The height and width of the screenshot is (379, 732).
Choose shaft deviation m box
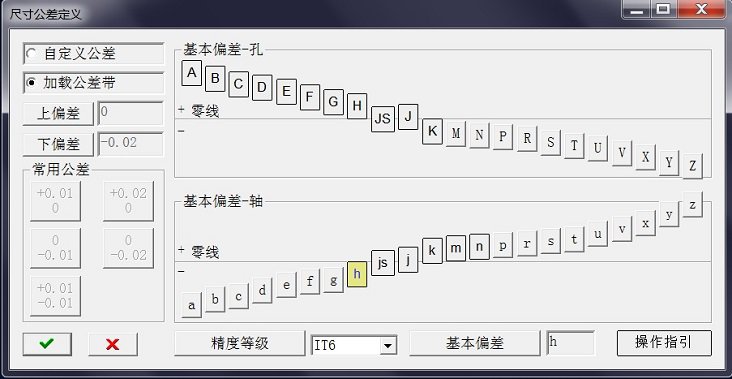[x=456, y=248]
